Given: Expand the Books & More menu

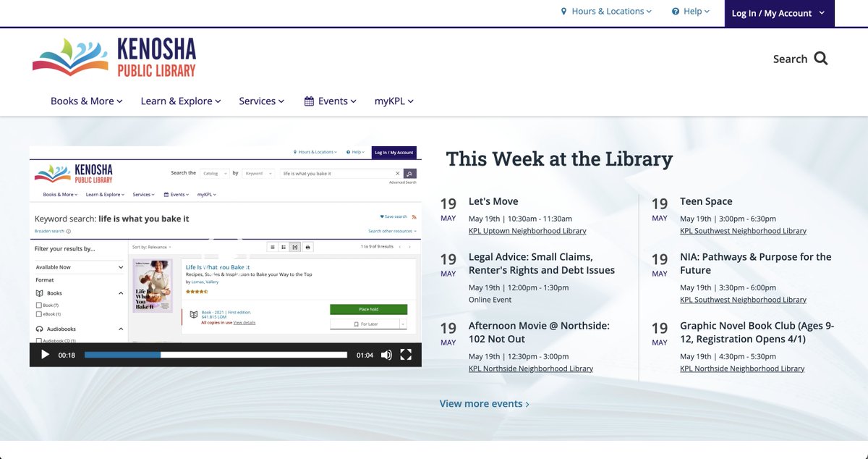Looking at the screenshot, I should [x=87, y=101].
